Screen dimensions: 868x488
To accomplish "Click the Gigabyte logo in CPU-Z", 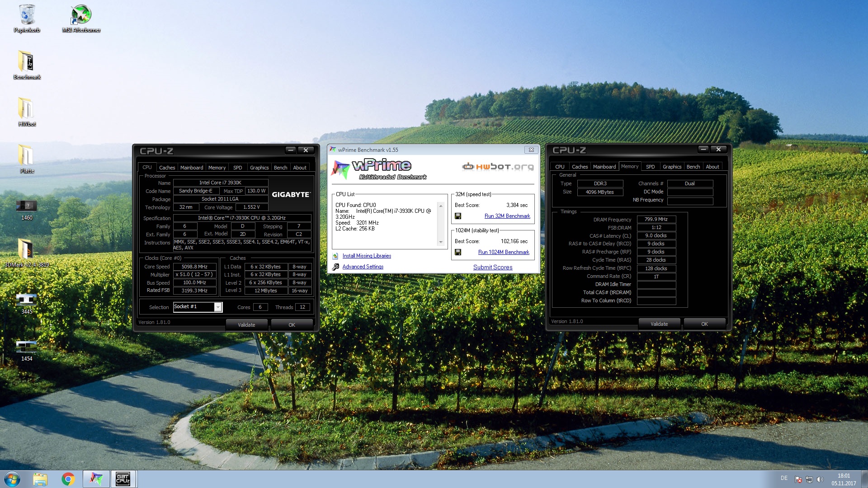I will pos(291,194).
